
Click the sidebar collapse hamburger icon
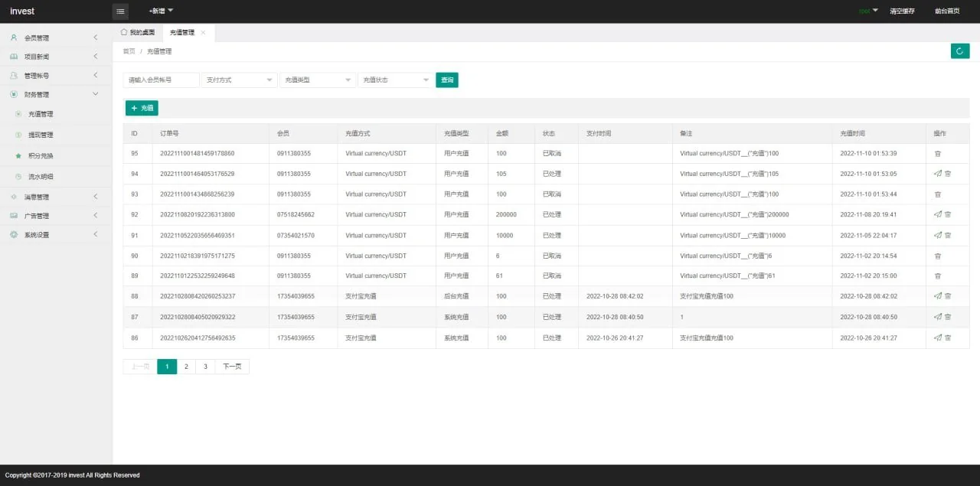(120, 11)
